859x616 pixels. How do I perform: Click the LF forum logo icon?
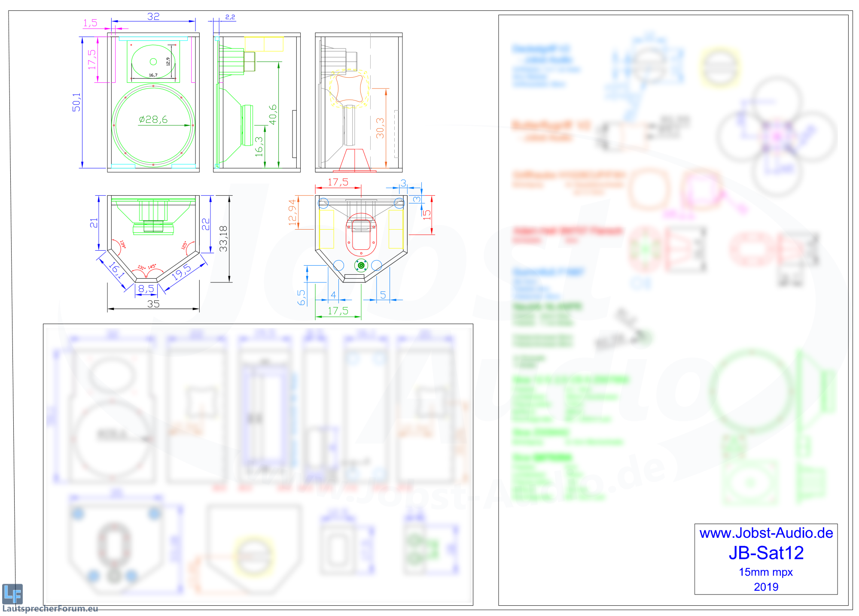(x=12, y=594)
